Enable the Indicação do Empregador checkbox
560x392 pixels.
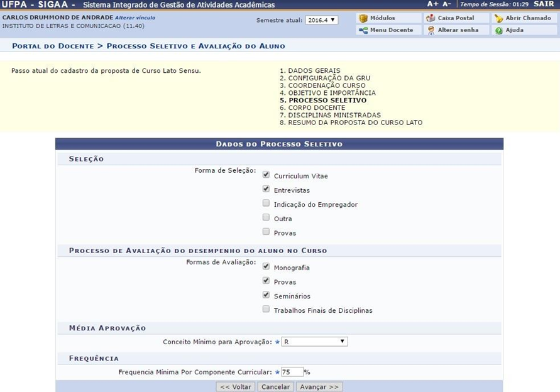pos(266,203)
